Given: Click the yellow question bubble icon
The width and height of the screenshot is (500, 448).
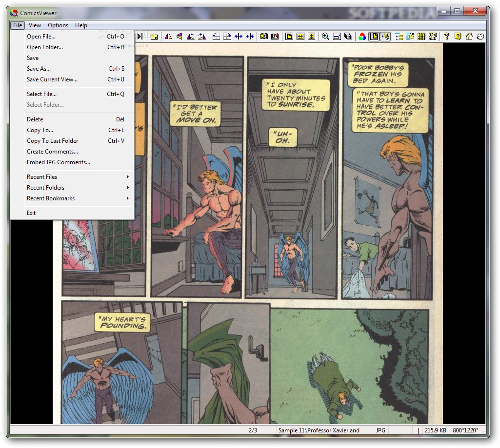Looking at the screenshot, I should click(x=458, y=37).
